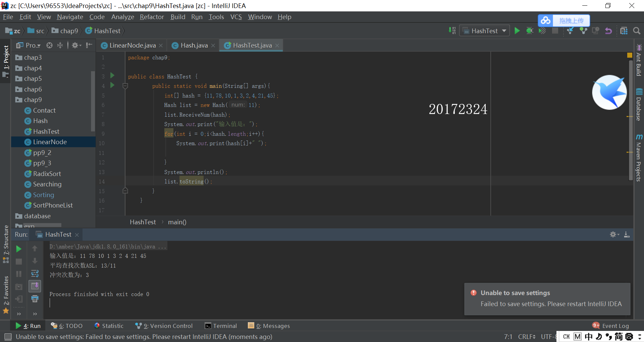Open Search Everywhere magnifier icon

pyautogui.click(x=637, y=31)
